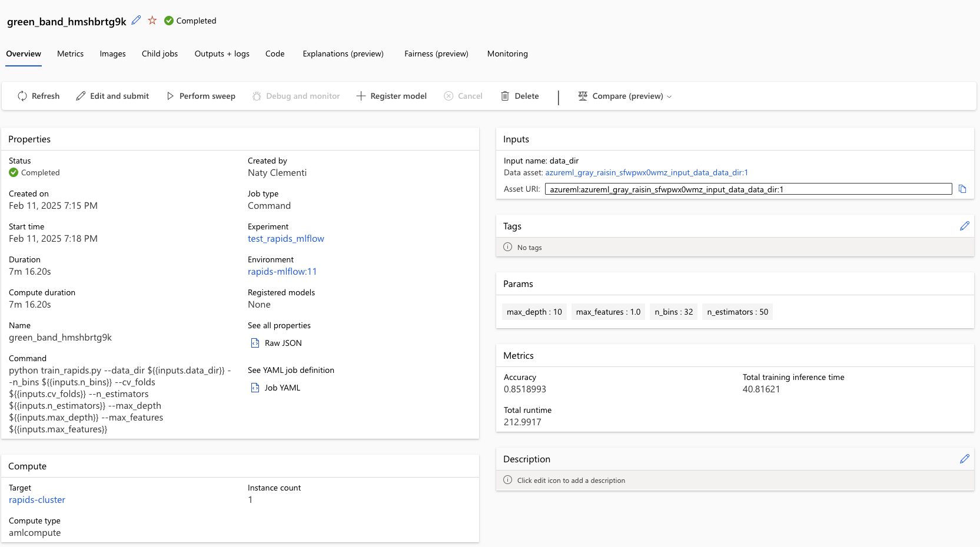Click info icon in Description panel
Image resolution: width=980 pixels, height=547 pixels.
point(508,480)
